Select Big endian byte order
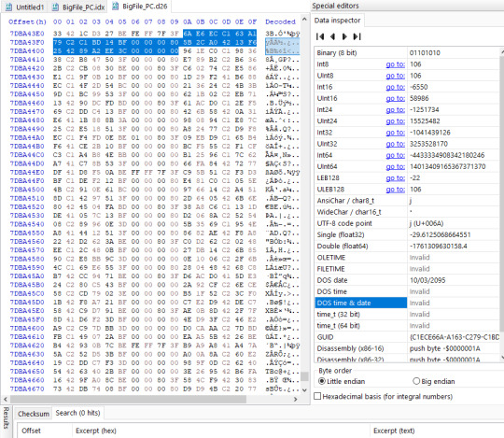 [434, 381]
